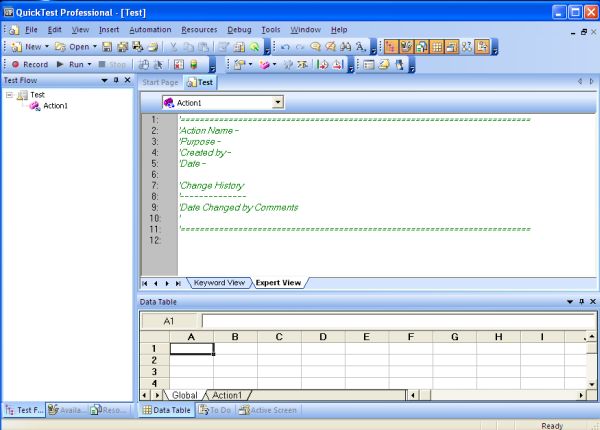Click the Paste clipboard icon
Image resolution: width=600 pixels, height=430 pixels.
click(x=204, y=47)
